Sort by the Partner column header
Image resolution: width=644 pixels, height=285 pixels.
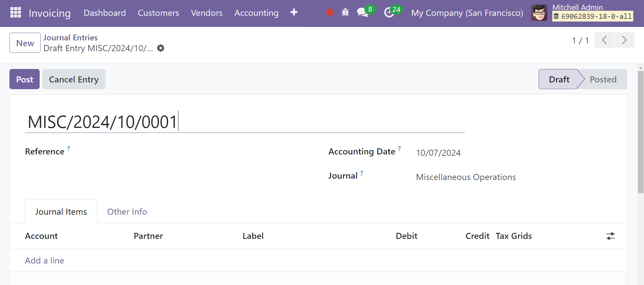pos(148,236)
